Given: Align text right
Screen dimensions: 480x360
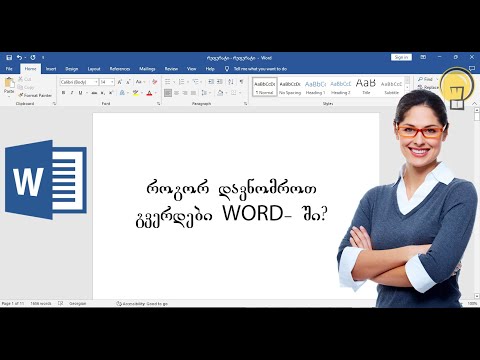Looking at the screenshot, I should 185,93.
